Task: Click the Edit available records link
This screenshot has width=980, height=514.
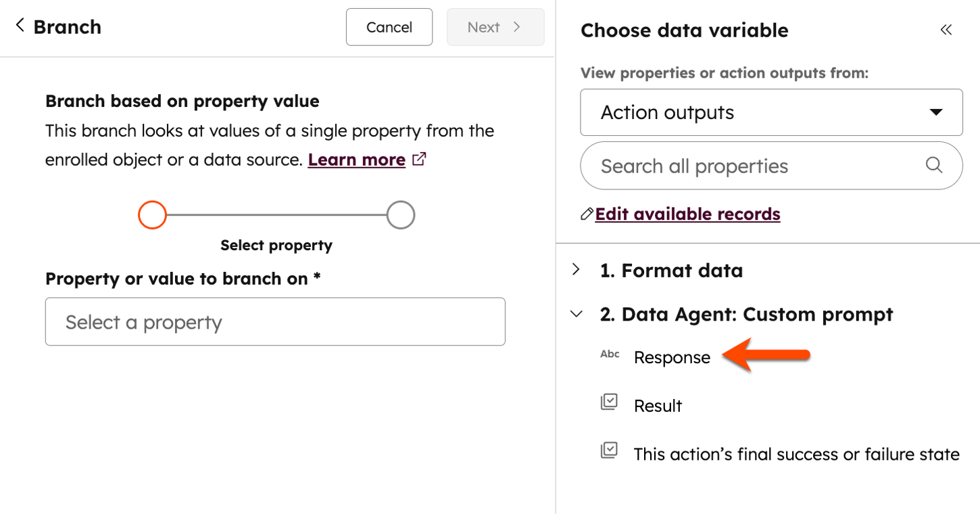Action: tap(687, 213)
